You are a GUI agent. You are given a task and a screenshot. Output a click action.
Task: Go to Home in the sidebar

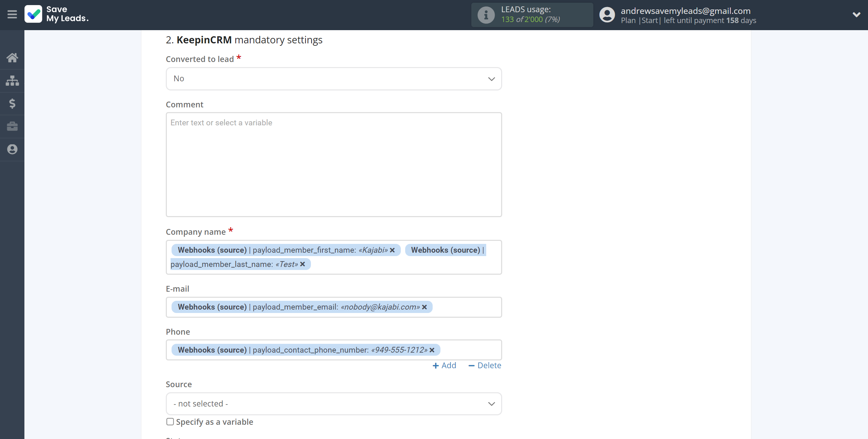[x=12, y=58]
